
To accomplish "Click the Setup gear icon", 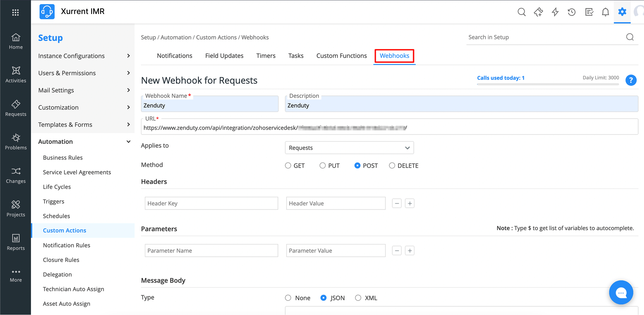I will point(622,12).
